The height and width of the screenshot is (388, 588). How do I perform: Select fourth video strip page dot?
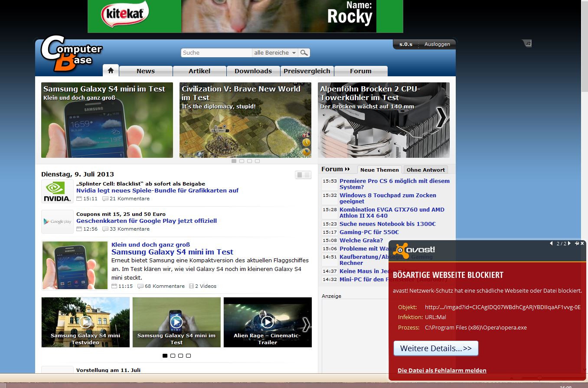tap(188, 355)
